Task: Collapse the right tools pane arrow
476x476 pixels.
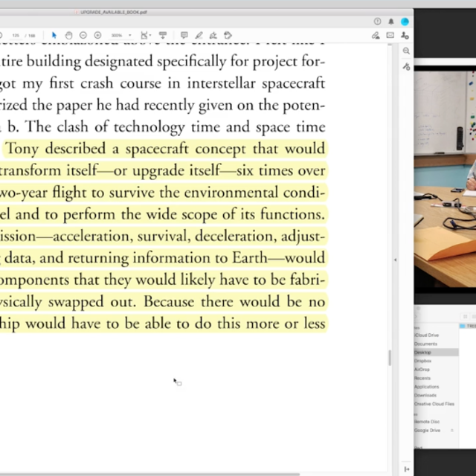Action: tap(395, 260)
